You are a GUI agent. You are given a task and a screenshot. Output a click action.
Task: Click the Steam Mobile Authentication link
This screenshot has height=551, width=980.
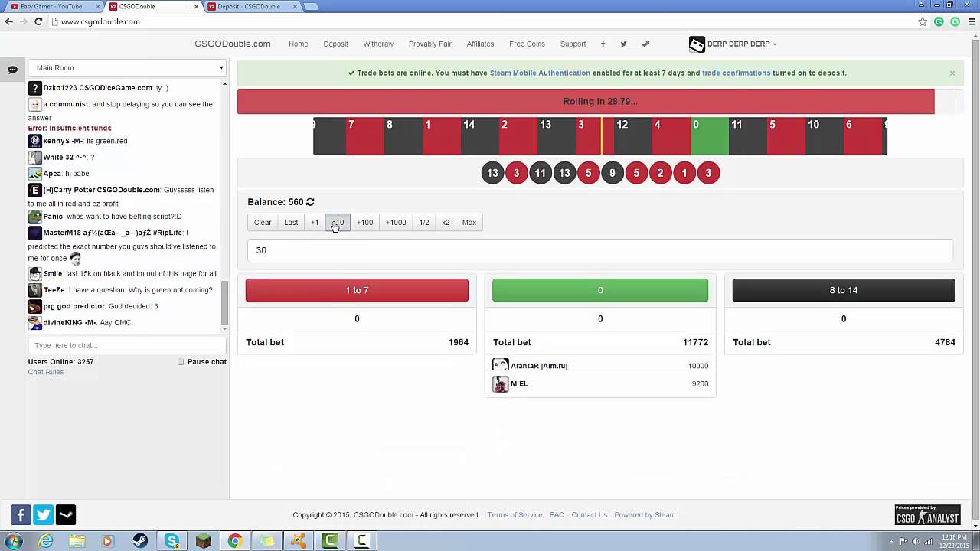[540, 73]
